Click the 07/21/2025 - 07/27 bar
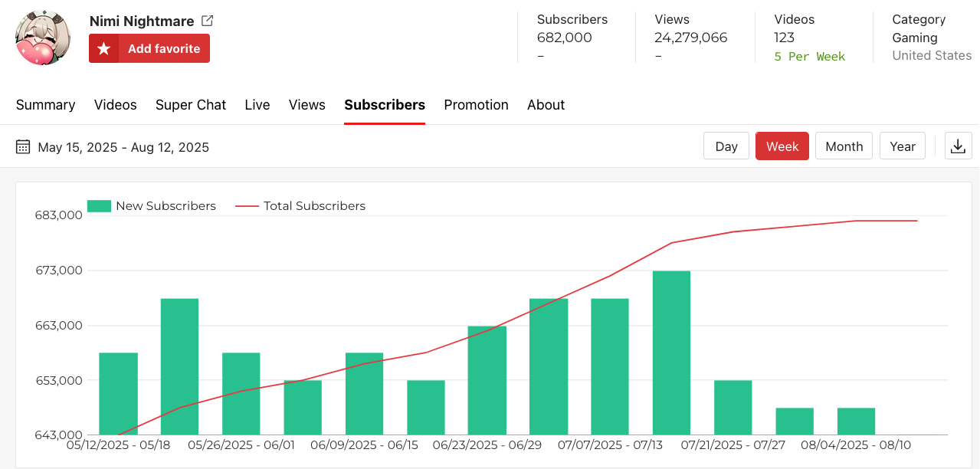The height and width of the screenshot is (469, 980). point(733,408)
